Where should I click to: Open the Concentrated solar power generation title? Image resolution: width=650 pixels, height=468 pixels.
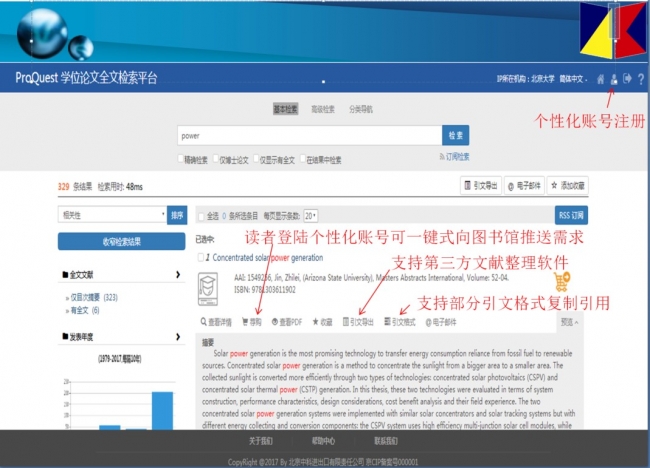click(267, 257)
